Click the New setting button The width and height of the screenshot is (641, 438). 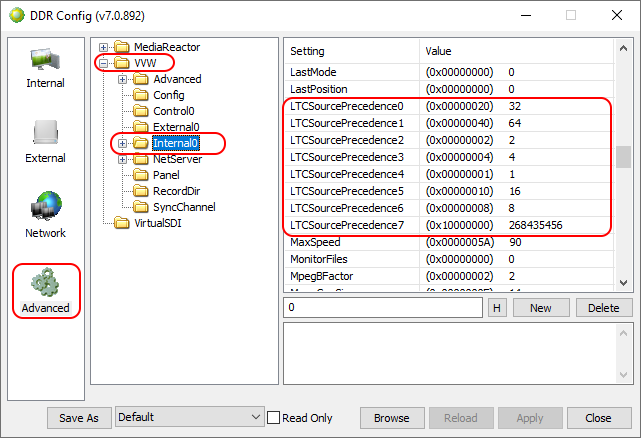pyautogui.click(x=541, y=308)
